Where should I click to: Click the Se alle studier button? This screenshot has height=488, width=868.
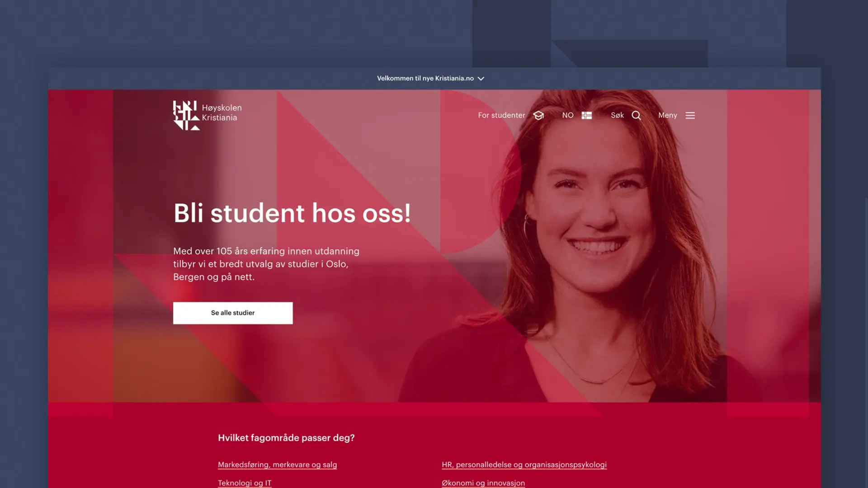tap(233, 313)
